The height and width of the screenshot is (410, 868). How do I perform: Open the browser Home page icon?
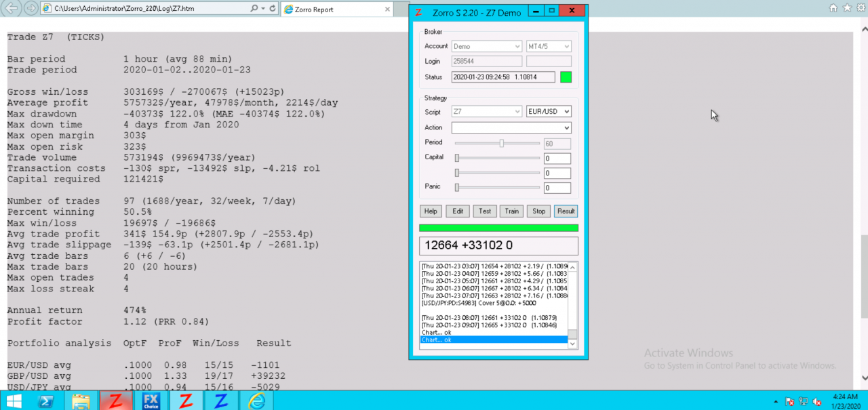coord(833,8)
